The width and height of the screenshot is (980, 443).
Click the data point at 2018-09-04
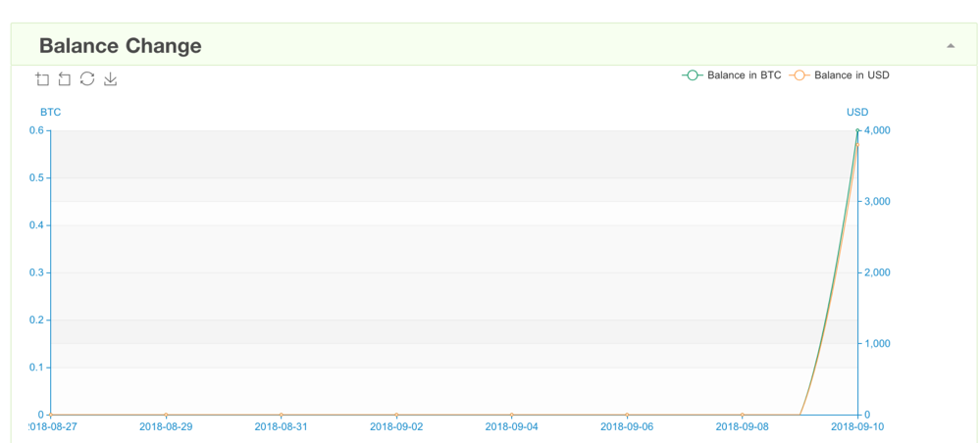tap(512, 415)
